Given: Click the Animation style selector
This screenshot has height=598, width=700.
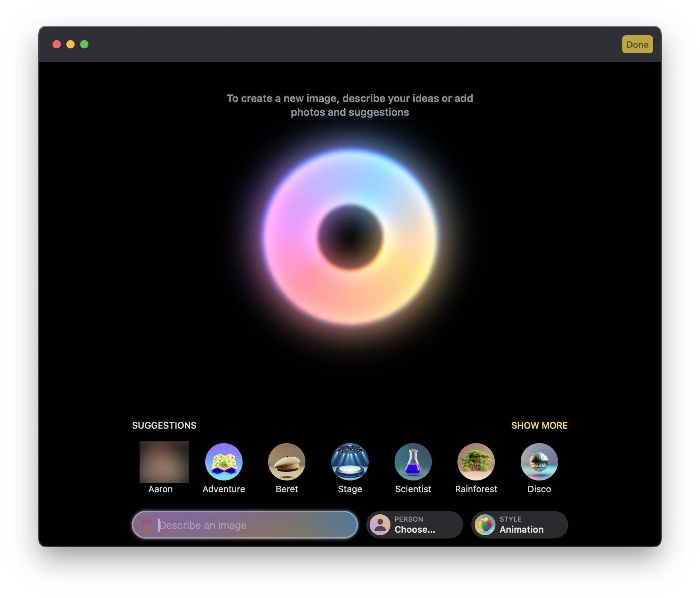Looking at the screenshot, I should point(520,524).
